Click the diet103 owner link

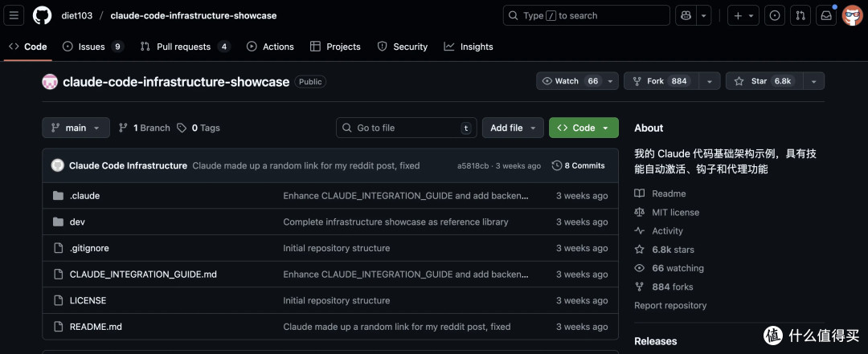pos(76,15)
